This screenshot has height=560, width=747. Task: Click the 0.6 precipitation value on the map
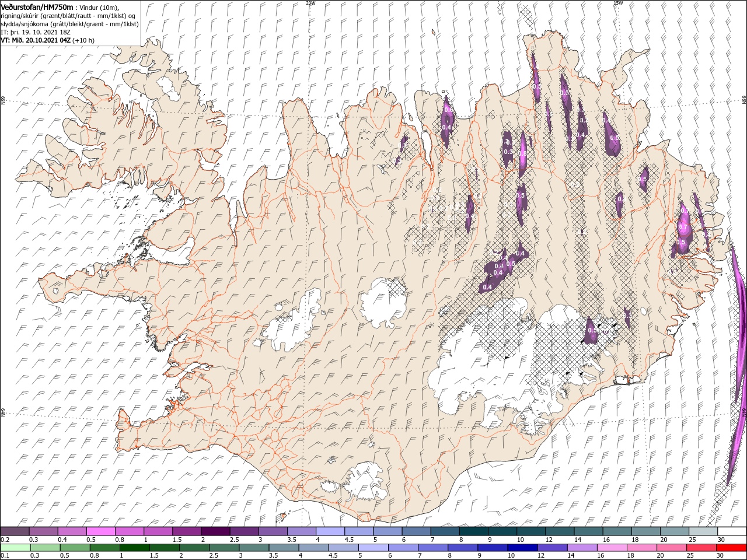pyautogui.click(x=448, y=109)
